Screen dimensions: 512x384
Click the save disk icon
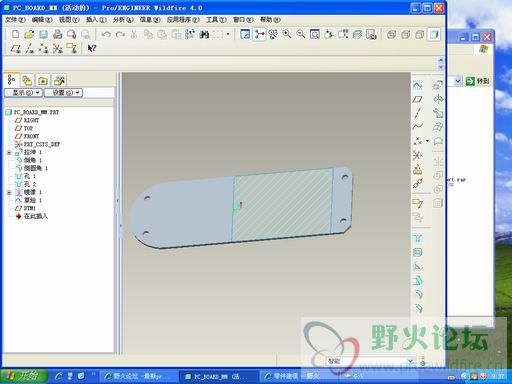point(44,34)
